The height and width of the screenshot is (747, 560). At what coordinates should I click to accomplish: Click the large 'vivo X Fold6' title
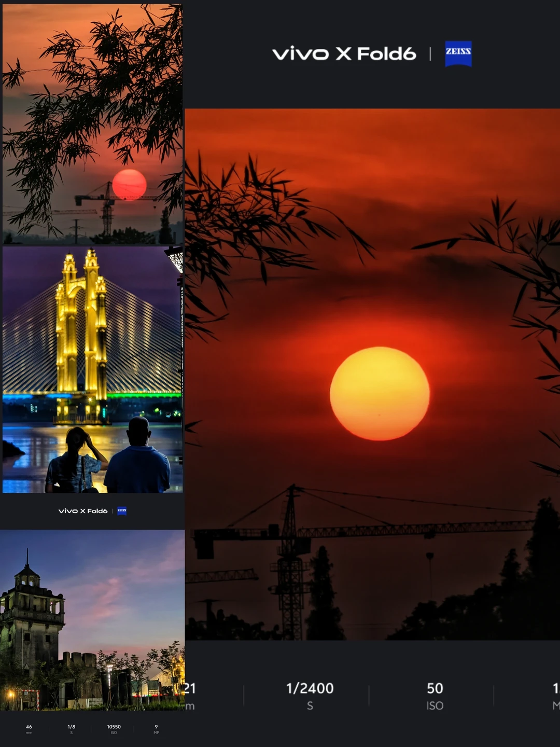[344, 53]
